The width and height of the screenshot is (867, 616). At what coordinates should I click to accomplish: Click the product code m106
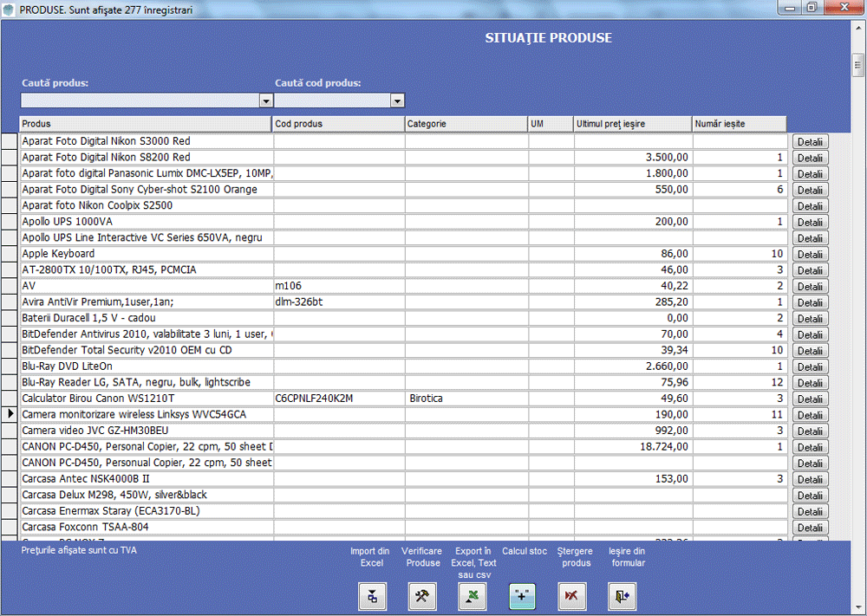coord(288,286)
